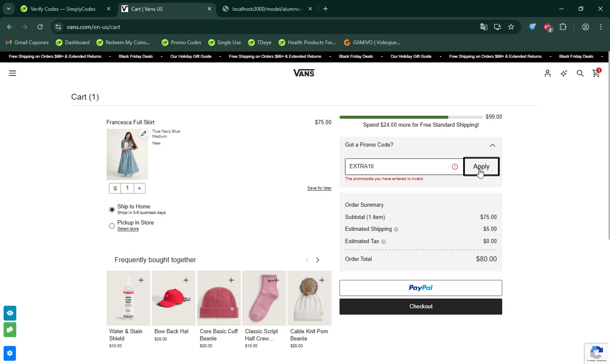
Task: Edit the Francesca Full Skirt item
Action: (x=144, y=133)
